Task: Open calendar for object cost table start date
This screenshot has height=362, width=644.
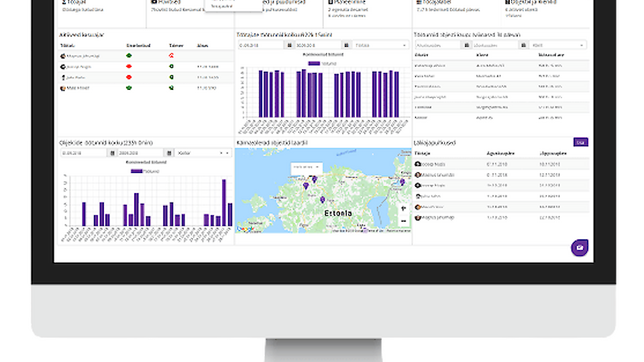Action: pos(466,45)
